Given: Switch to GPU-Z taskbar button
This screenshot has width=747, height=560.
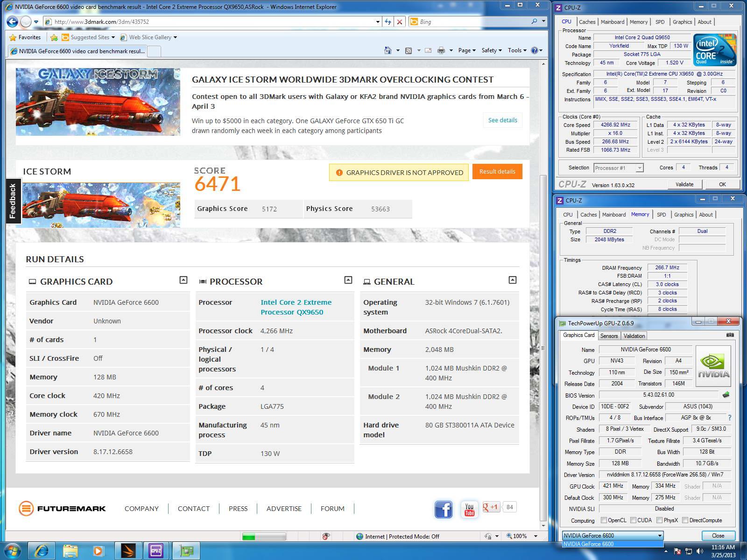Looking at the screenshot, I should [186, 551].
